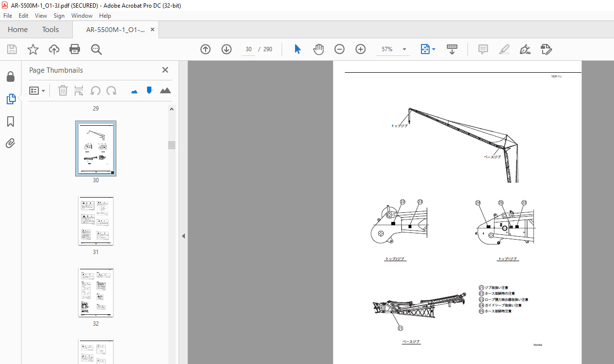614x364 pixels.
Task: Reduce thumbnail size small mountain icon
Action: click(134, 91)
